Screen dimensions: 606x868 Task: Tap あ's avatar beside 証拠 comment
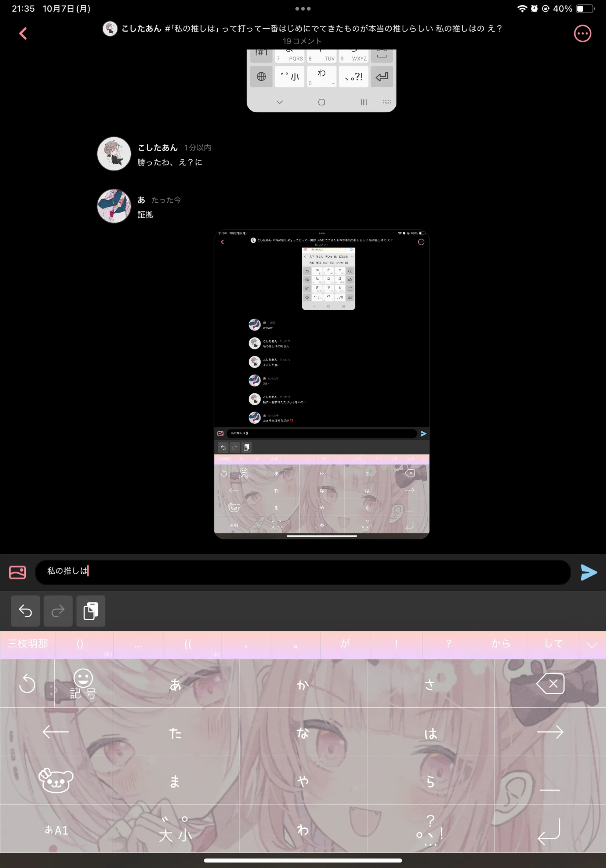point(114,206)
